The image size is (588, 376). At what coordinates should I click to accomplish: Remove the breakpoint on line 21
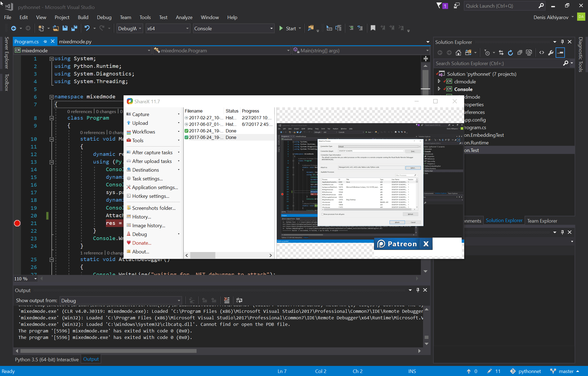click(x=17, y=223)
